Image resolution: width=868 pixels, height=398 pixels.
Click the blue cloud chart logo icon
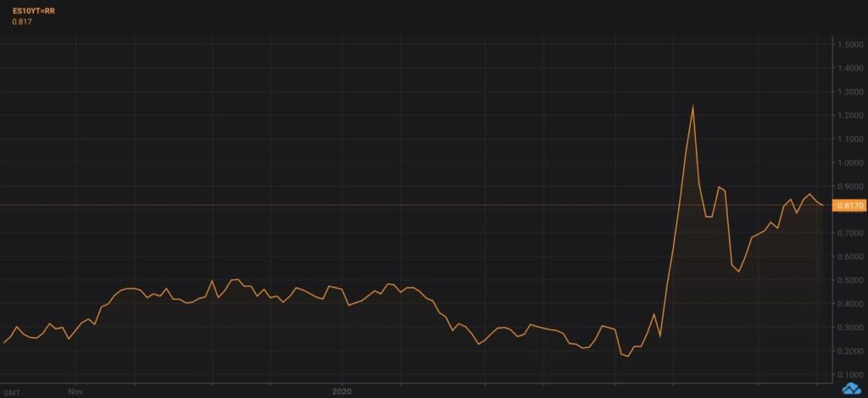coord(853,390)
